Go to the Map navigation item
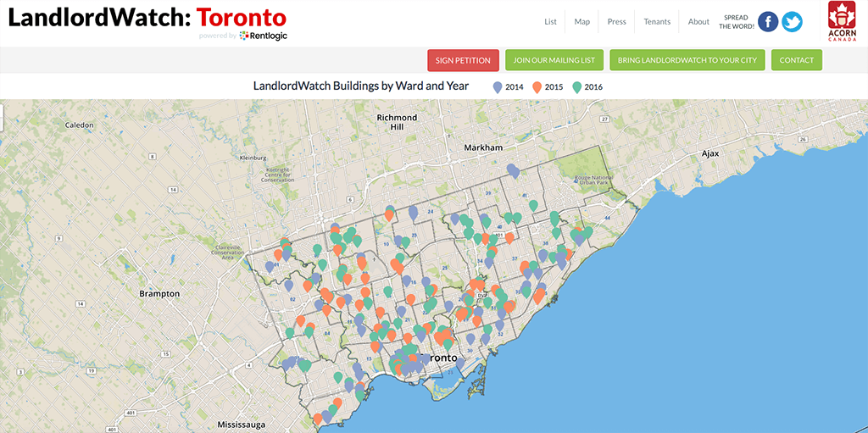Screen dimensions: 868x433 tap(581, 22)
